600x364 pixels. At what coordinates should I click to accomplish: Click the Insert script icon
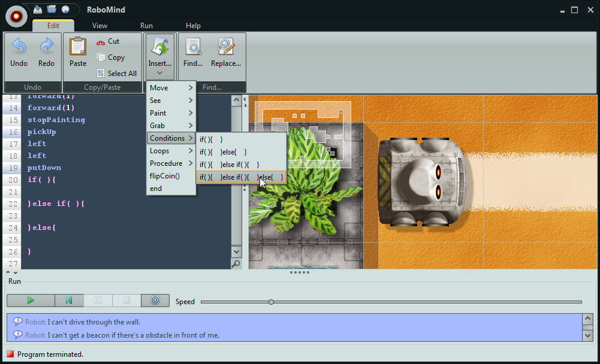click(159, 46)
